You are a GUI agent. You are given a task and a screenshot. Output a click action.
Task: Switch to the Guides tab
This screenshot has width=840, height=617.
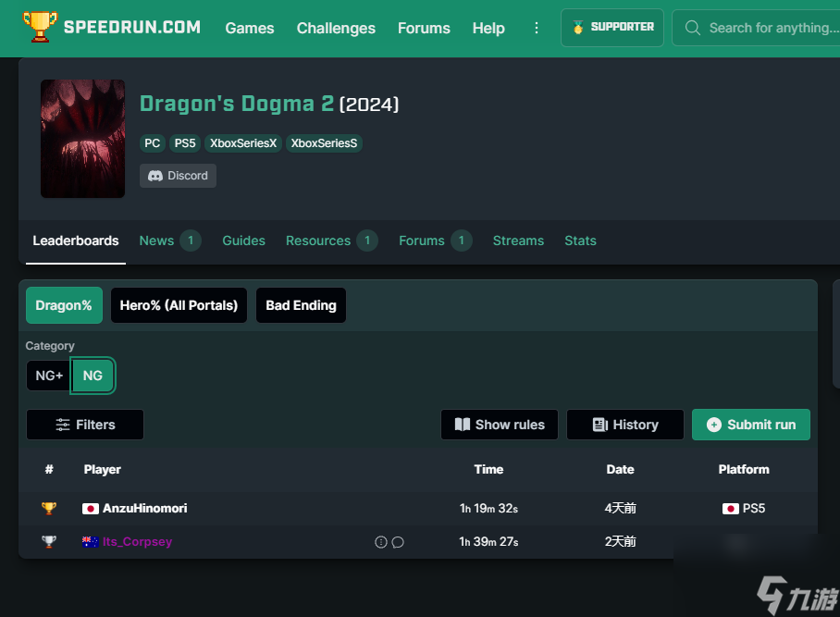[x=243, y=241]
